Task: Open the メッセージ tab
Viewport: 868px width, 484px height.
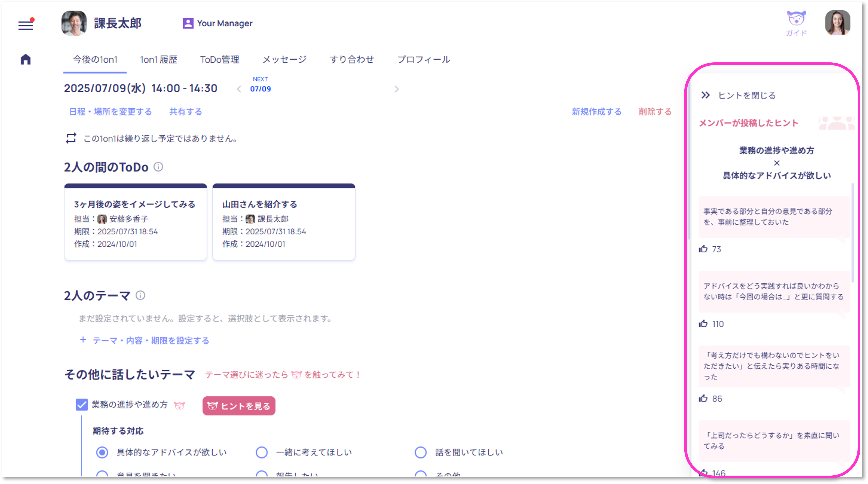Action: pos(285,60)
